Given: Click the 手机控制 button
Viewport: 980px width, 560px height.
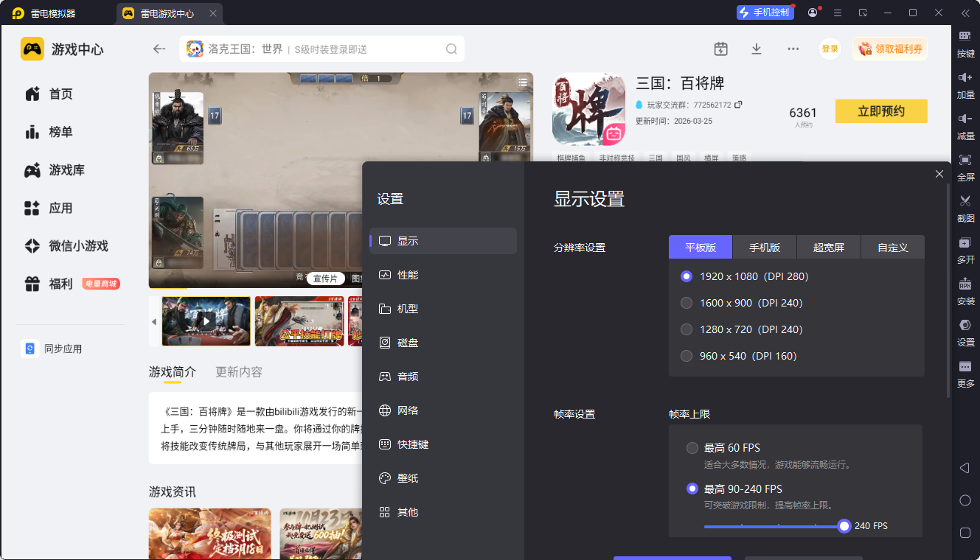Looking at the screenshot, I should 765,13.
